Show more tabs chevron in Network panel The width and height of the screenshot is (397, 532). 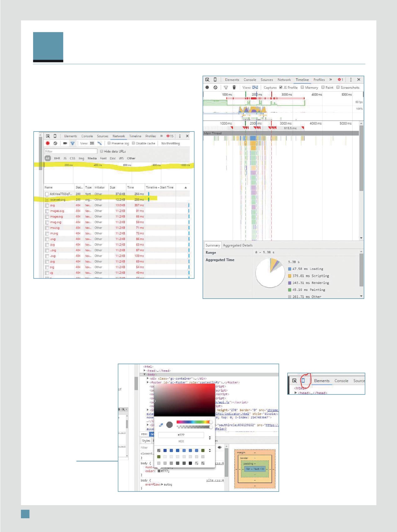pos(161,136)
